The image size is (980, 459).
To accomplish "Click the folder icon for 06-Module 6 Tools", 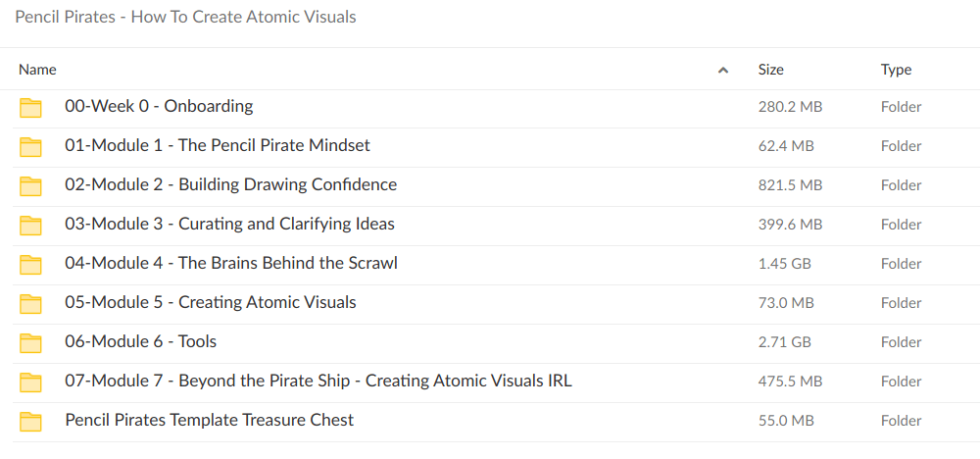I will [31, 343].
